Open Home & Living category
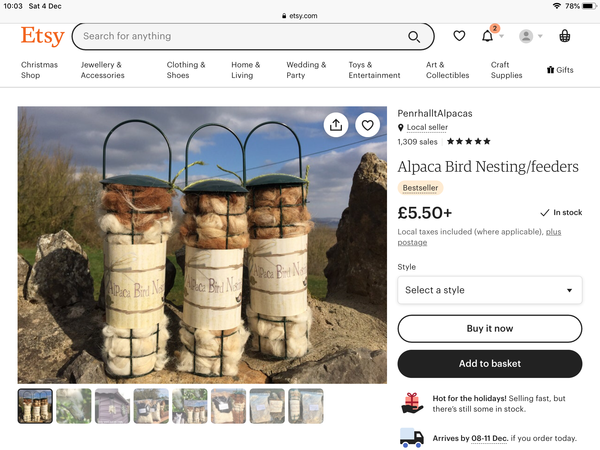The height and width of the screenshot is (450, 600). coord(245,70)
